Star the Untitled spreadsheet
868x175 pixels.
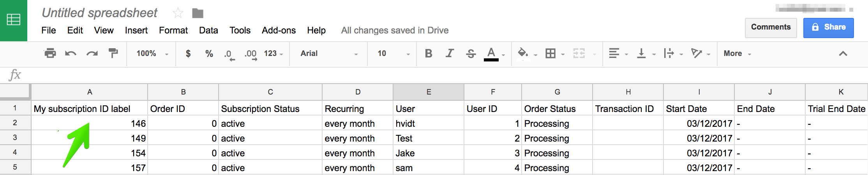[x=178, y=13]
